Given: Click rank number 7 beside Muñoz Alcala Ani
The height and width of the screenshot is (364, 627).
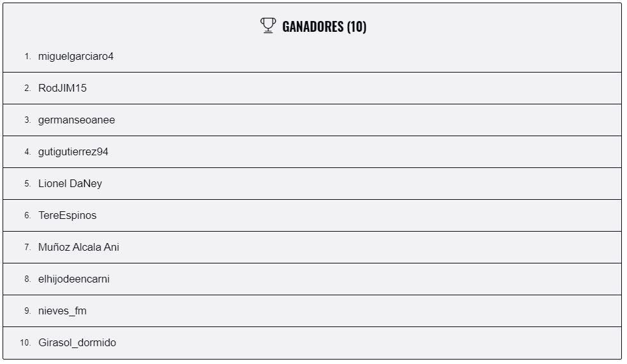Looking at the screenshot, I should click(x=27, y=248).
